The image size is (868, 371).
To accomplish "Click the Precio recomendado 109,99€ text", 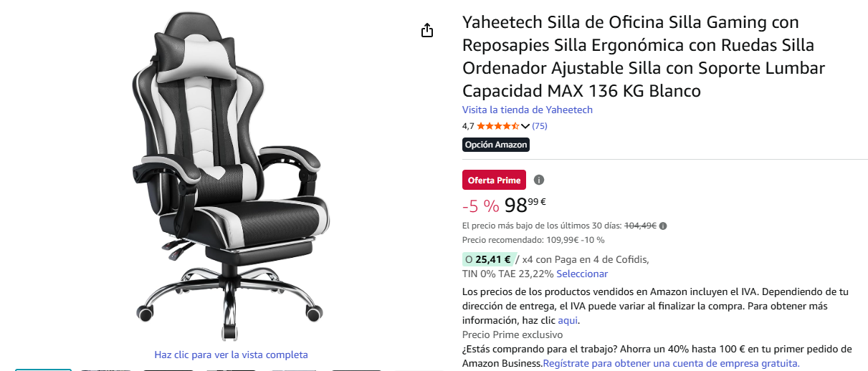I will tap(533, 240).
